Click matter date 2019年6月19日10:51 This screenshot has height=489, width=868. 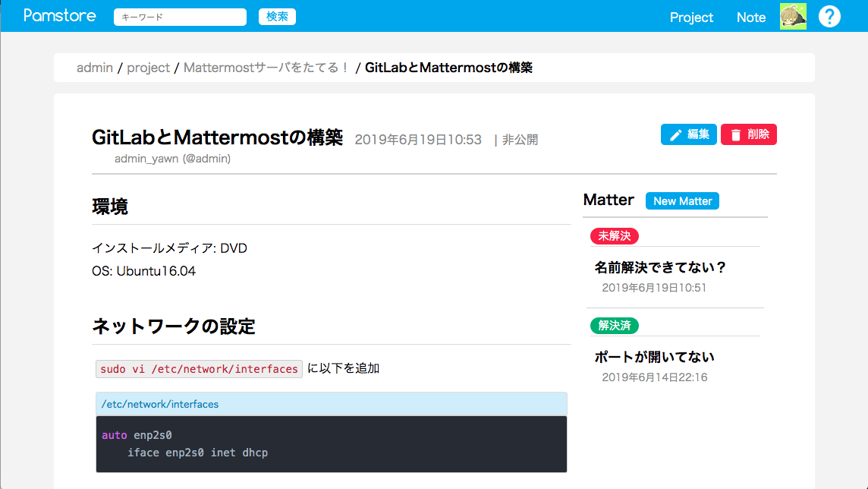(654, 288)
